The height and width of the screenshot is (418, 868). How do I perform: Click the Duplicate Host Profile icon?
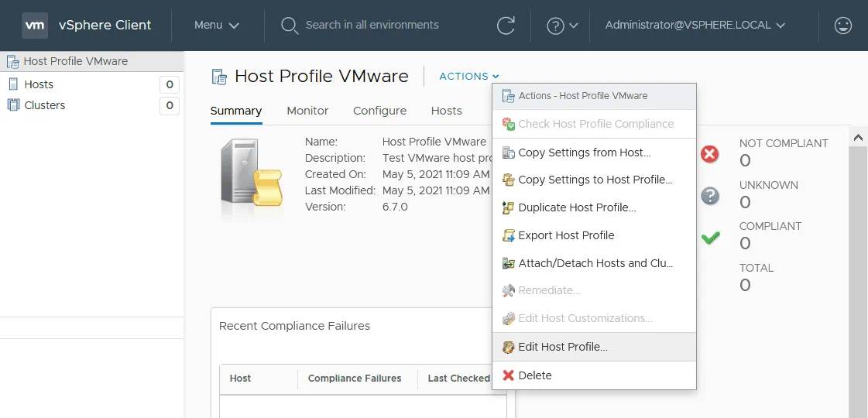(508, 207)
